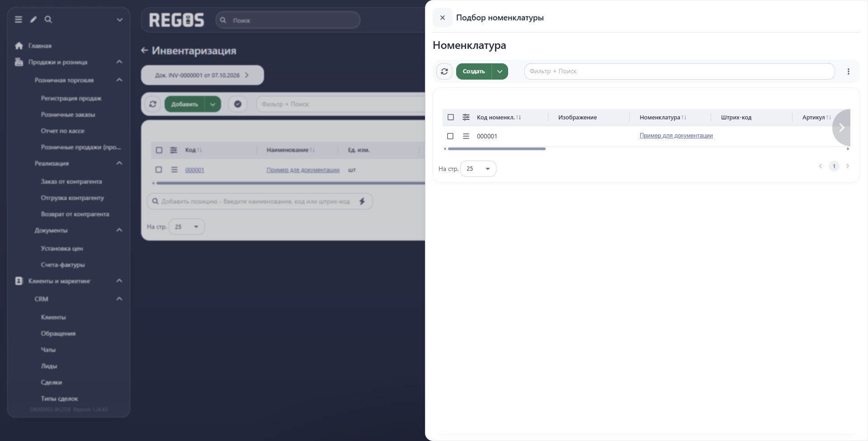Open document INV-0000001 breadcrumb
Image resolution: width=868 pixels, height=441 pixels.
click(202, 75)
